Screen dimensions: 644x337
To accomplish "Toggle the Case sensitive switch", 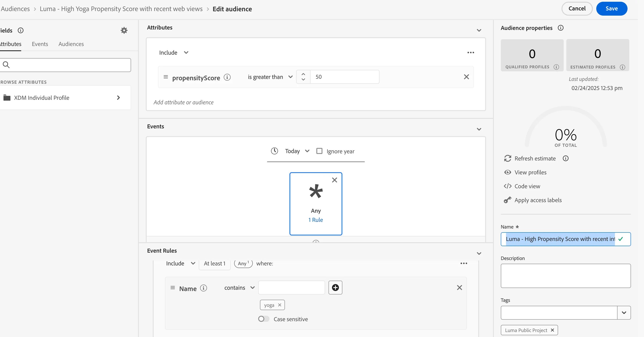I will (263, 319).
